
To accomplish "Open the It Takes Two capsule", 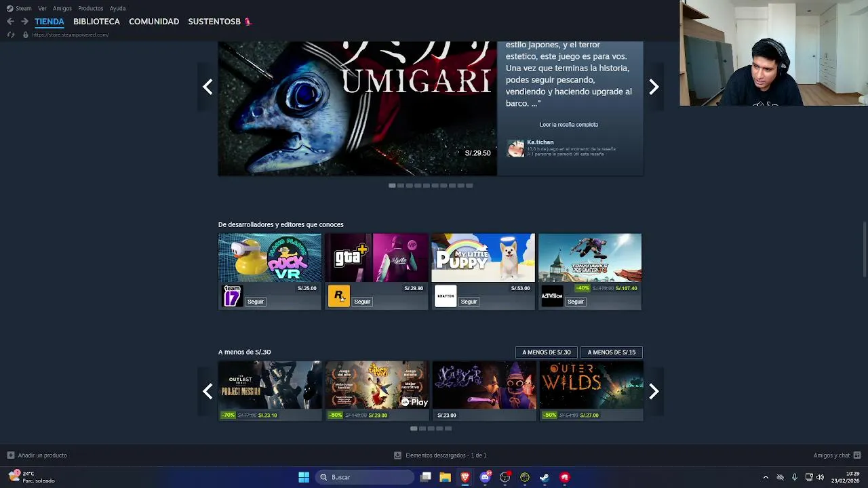I will click(x=377, y=390).
